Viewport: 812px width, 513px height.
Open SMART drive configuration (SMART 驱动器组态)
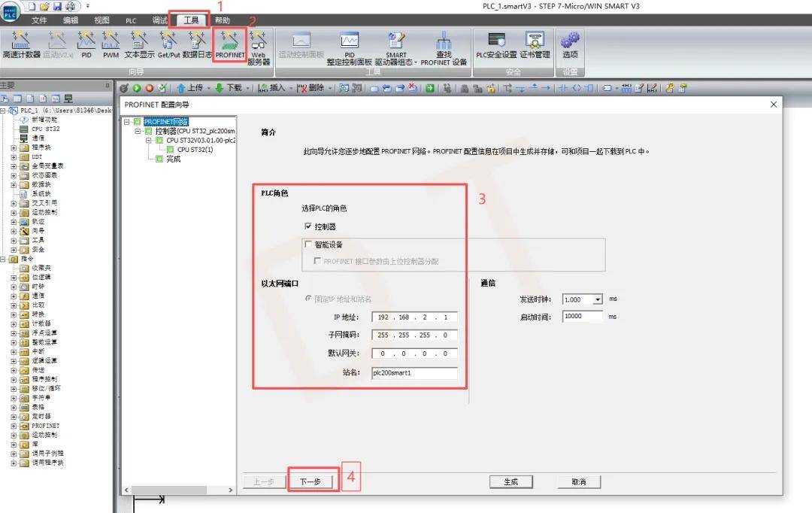[395, 47]
